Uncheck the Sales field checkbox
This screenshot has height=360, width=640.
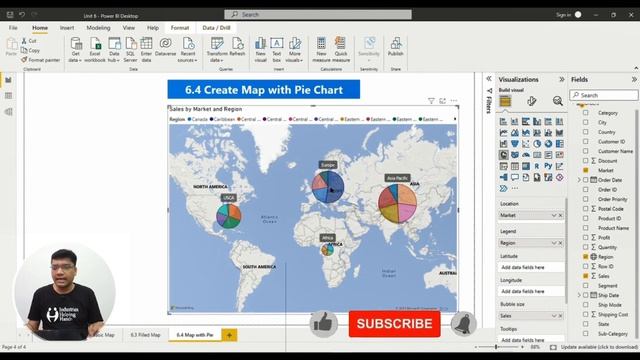click(586, 276)
